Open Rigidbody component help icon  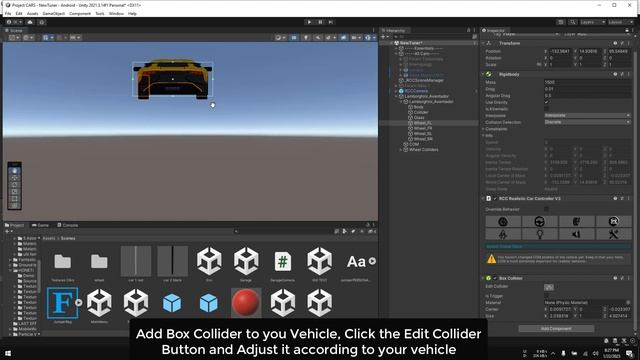coord(615,74)
